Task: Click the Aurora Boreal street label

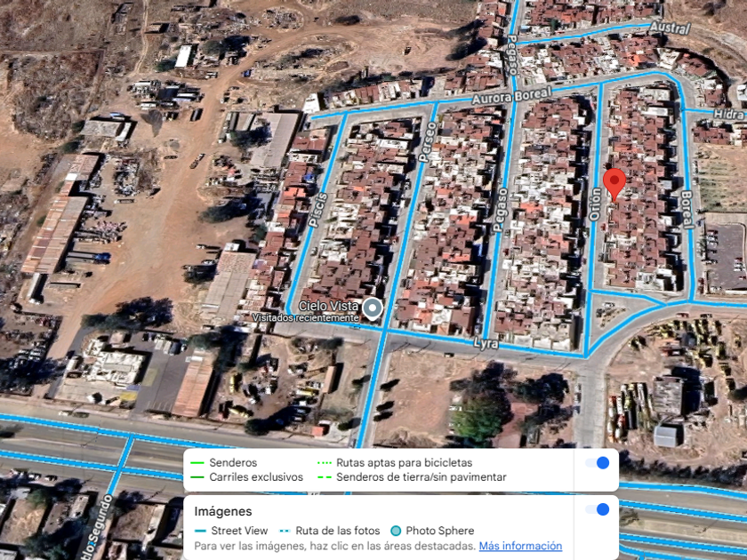Action: [x=511, y=95]
